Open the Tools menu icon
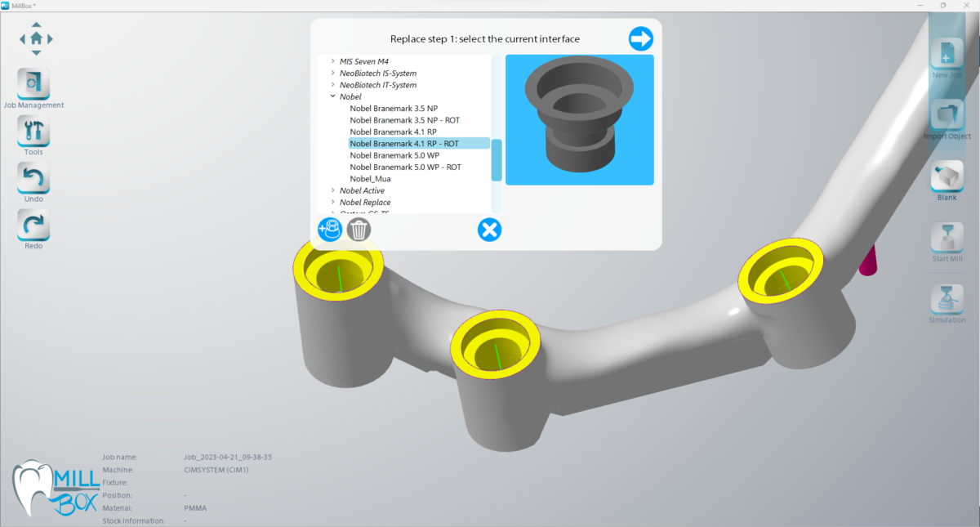This screenshot has width=980, height=527. (x=33, y=130)
